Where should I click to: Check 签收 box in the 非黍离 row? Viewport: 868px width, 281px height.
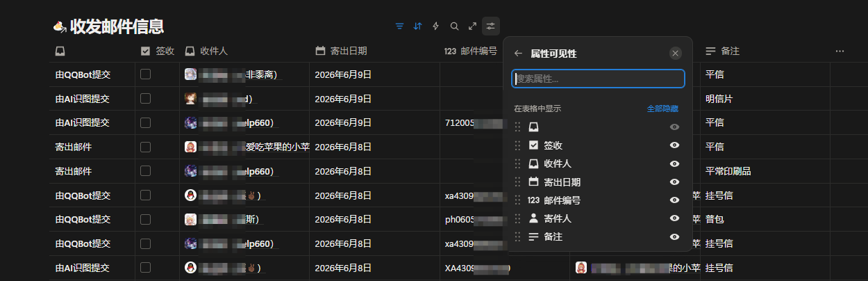click(145, 74)
